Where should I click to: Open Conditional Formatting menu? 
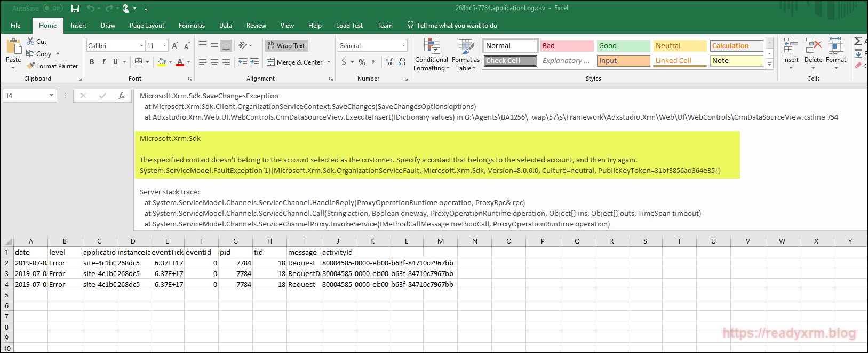[x=432, y=54]
